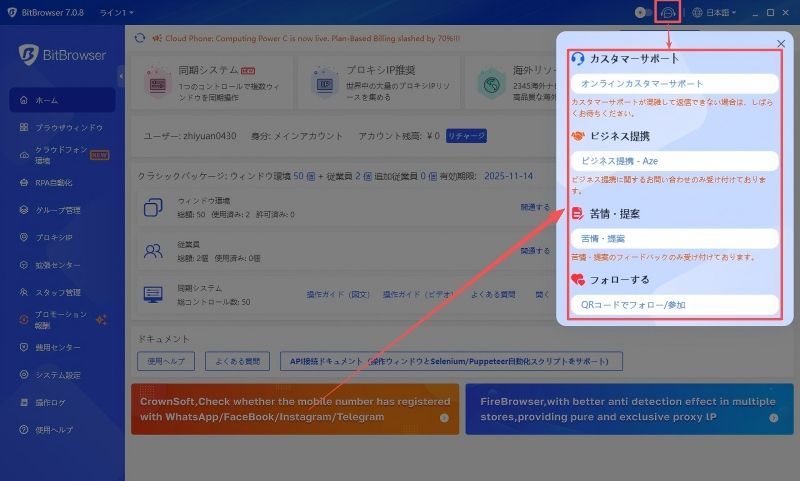Click the system settings gear icon
The width and height of the screenshot is (800, 481).
[23, 374]
